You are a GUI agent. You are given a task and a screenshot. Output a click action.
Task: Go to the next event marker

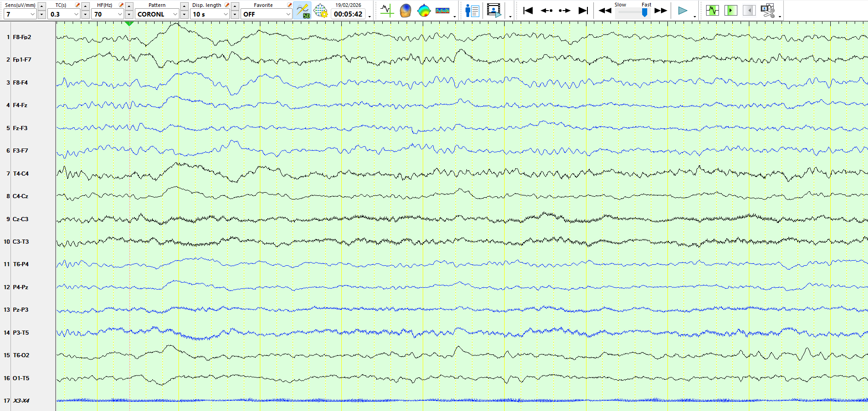point(564,10)
